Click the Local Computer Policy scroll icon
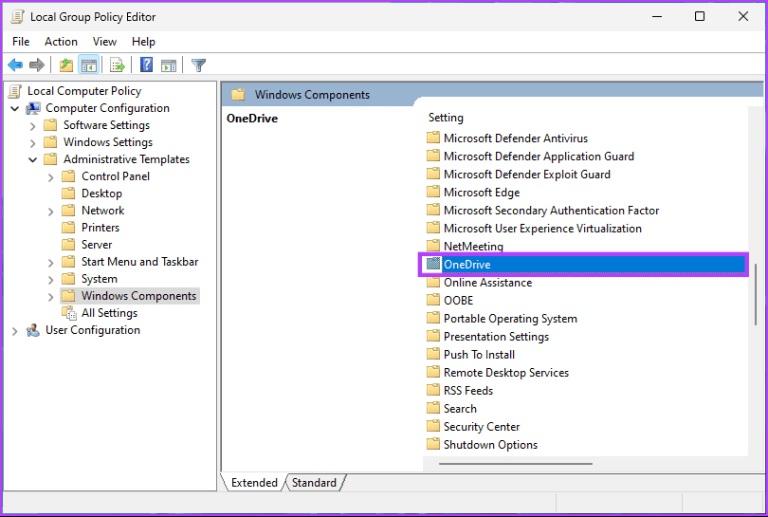768x517 pixels. 16,91
